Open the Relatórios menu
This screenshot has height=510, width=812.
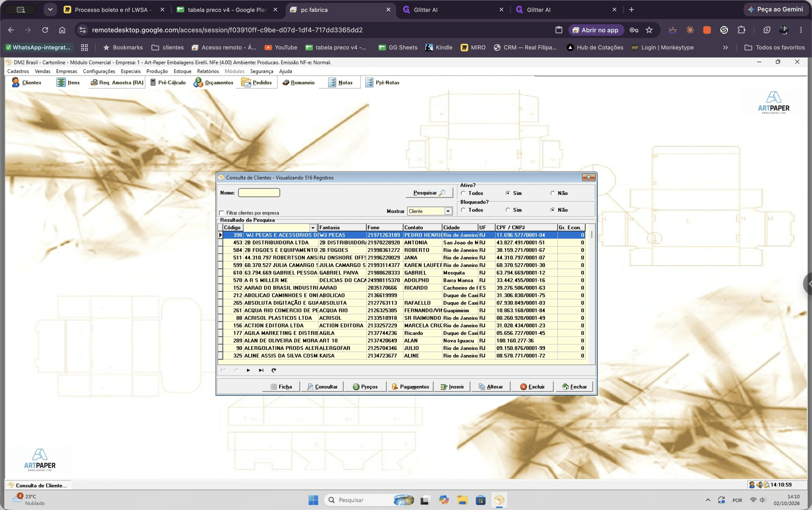[x=208, y=71]
